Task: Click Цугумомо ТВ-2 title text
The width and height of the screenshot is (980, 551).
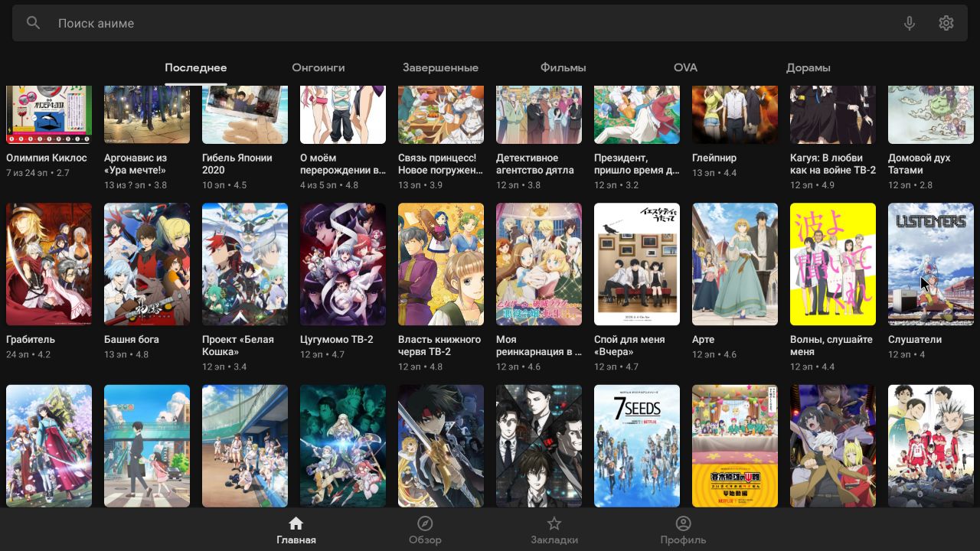Action: tap(337, 339)
